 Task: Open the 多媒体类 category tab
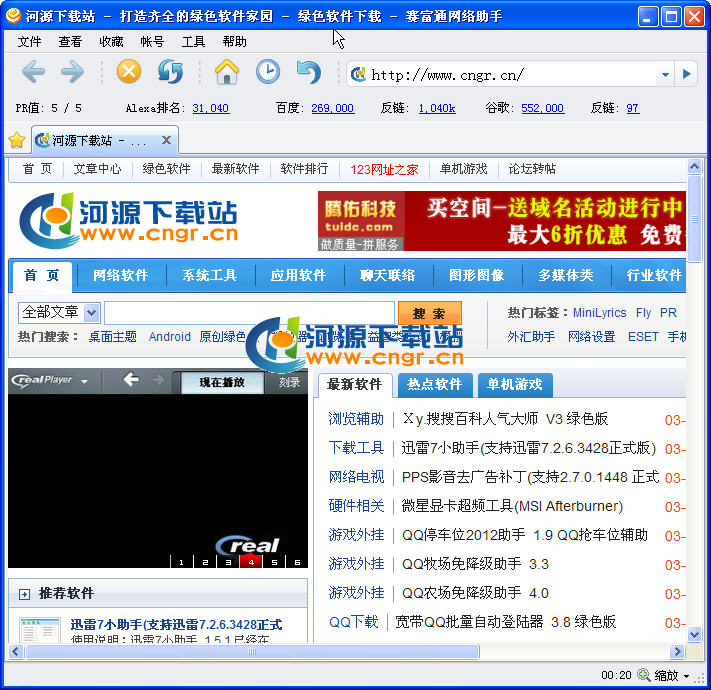click(x=565, y=275)
